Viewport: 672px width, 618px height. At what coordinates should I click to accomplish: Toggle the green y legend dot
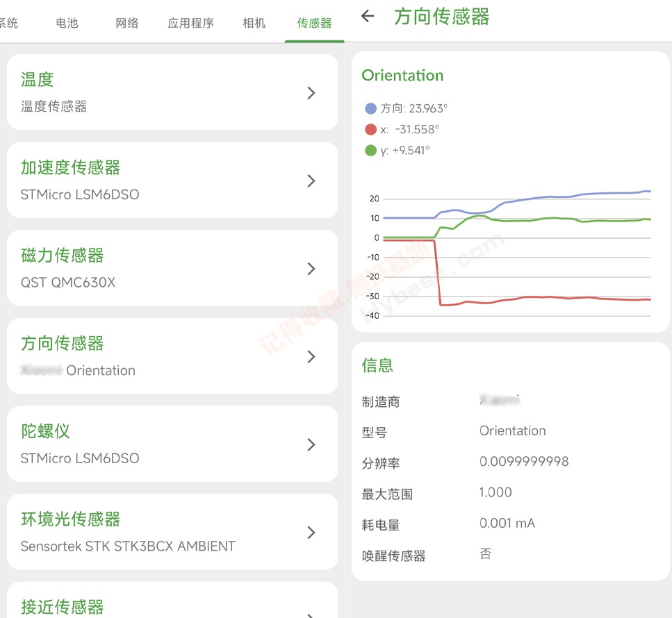pos(370,150)
